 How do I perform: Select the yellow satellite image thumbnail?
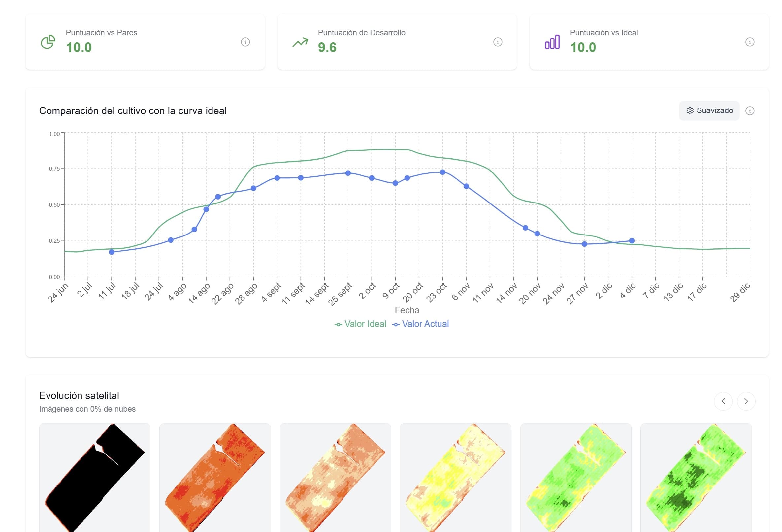click(x=456, y=478)
